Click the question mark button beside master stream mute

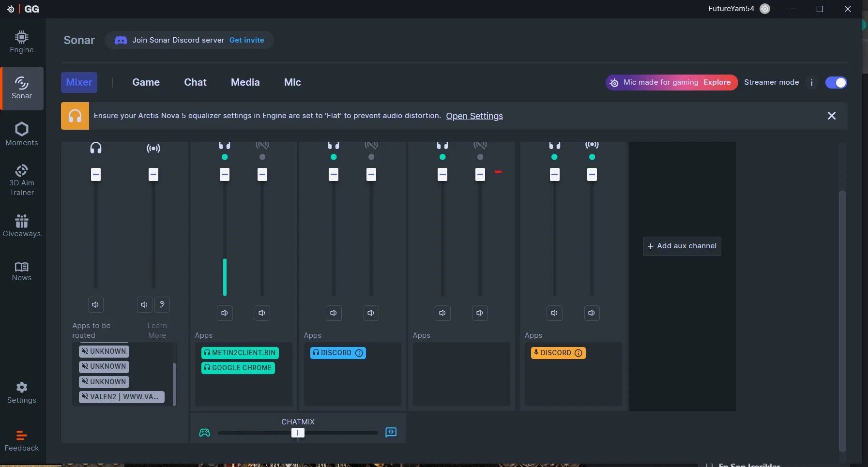(162, 304)
